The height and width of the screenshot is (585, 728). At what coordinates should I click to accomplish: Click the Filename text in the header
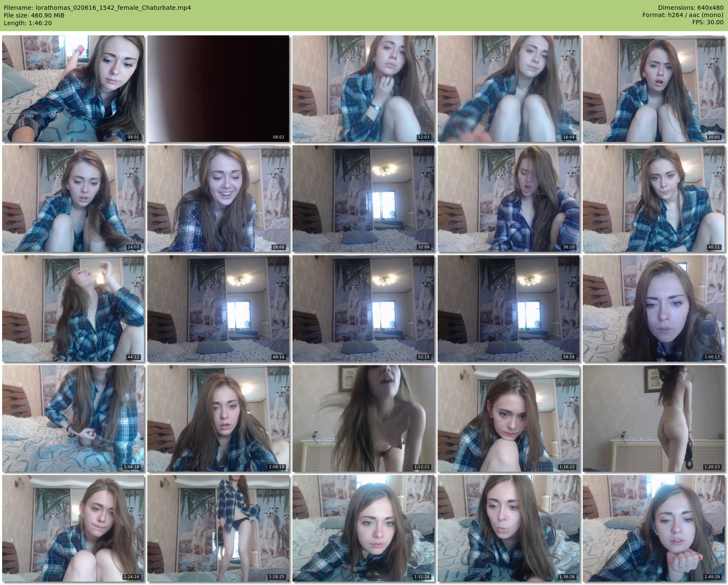click(97, 8)
